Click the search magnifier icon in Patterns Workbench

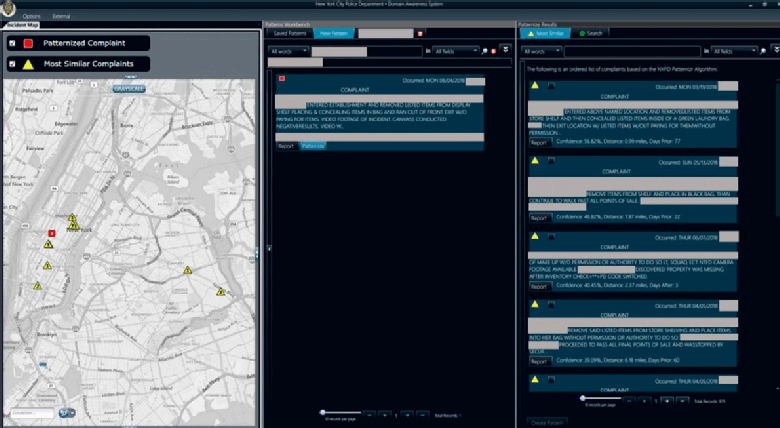tap(485, 51)
